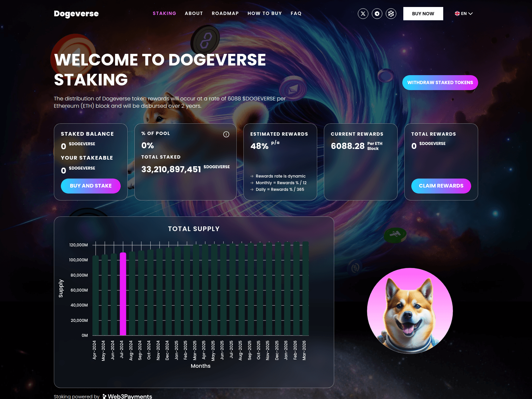The image size is (532, 399).
Task: Click the info icon in % of Pool card
Action: 226,134
